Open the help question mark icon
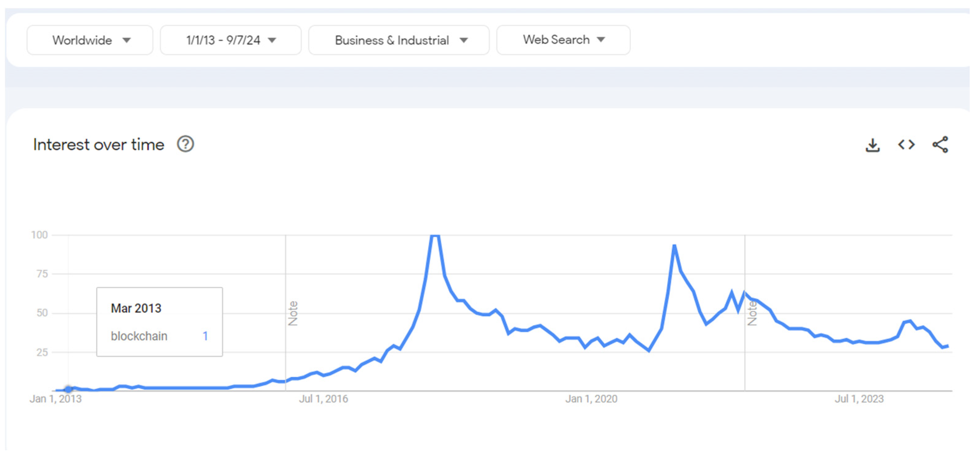Viewport: 980px width, 460px height. point(185,145)
